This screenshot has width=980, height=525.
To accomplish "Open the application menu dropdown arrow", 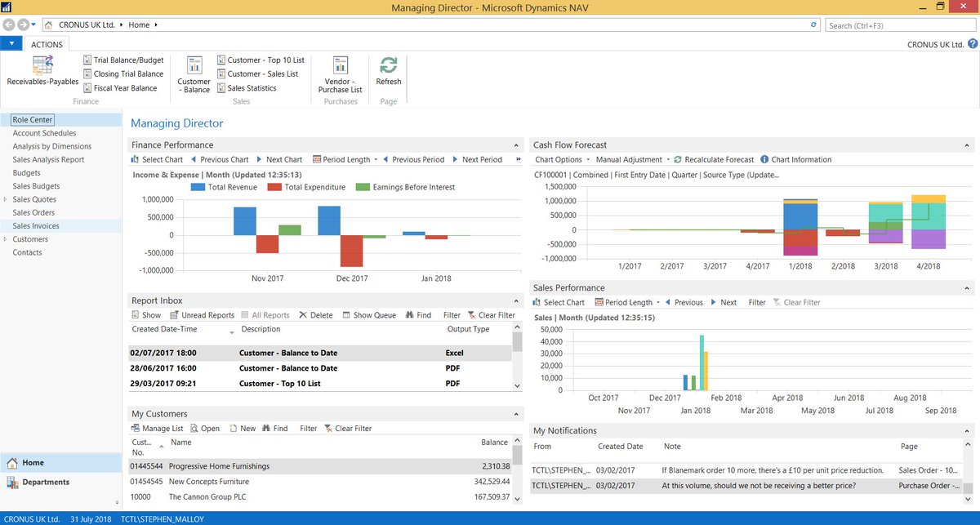I will coord(11,43).
